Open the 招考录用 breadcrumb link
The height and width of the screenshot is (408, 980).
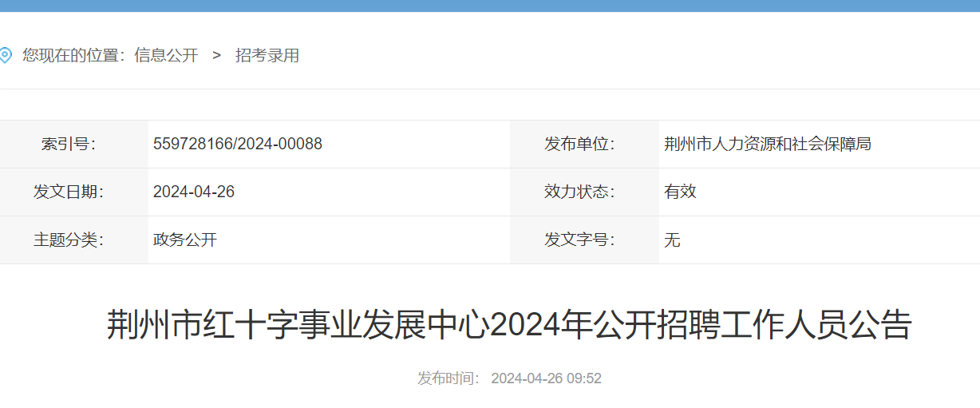(x=267, y=56)
